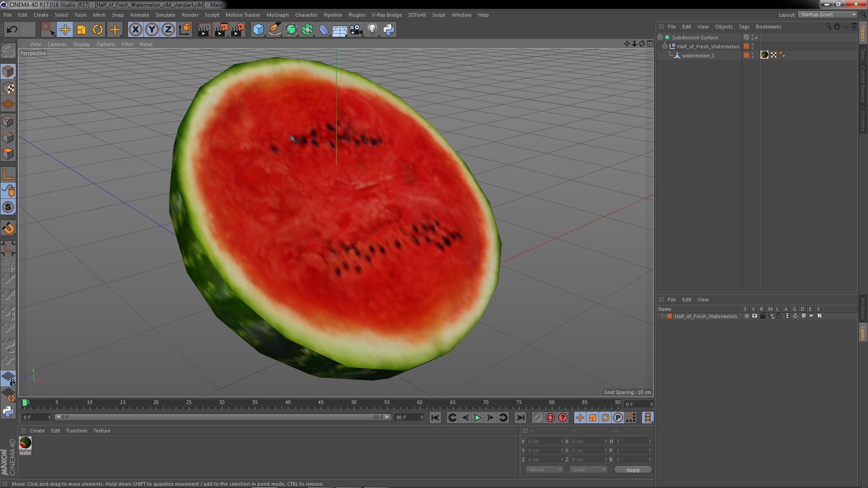Click the Apply button
Screen dimensions: 868x488
[x=633, y=469]
